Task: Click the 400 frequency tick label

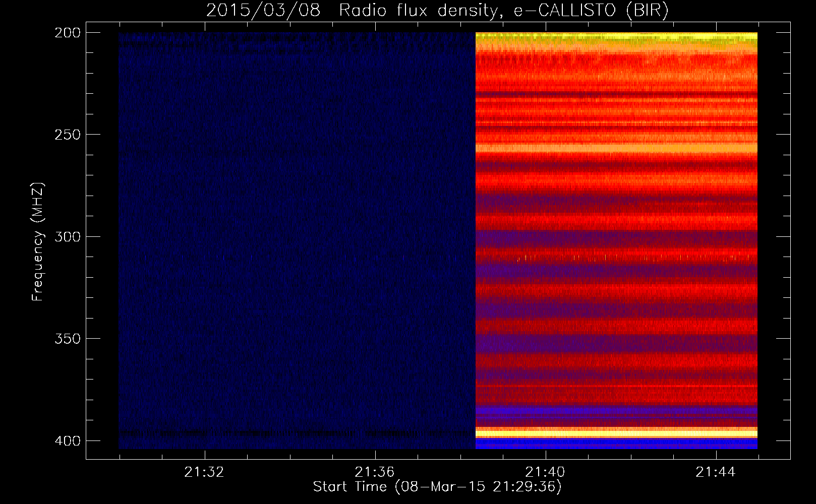Action: click(x=67, y=440)
